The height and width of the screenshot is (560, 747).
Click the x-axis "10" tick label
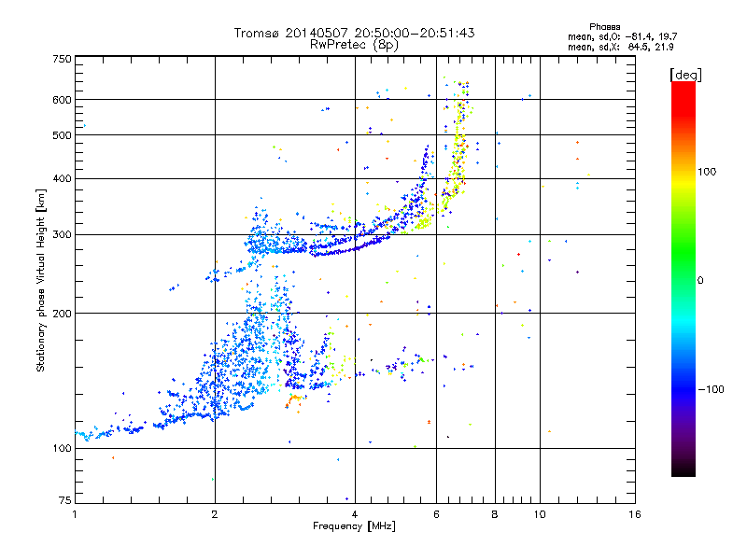click(x=540, y=514)
